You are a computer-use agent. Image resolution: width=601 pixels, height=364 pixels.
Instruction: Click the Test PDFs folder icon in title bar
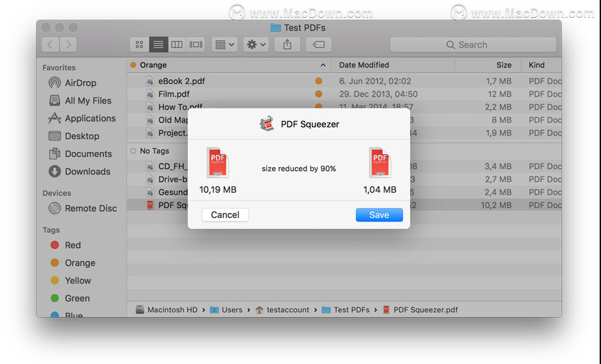275,27
